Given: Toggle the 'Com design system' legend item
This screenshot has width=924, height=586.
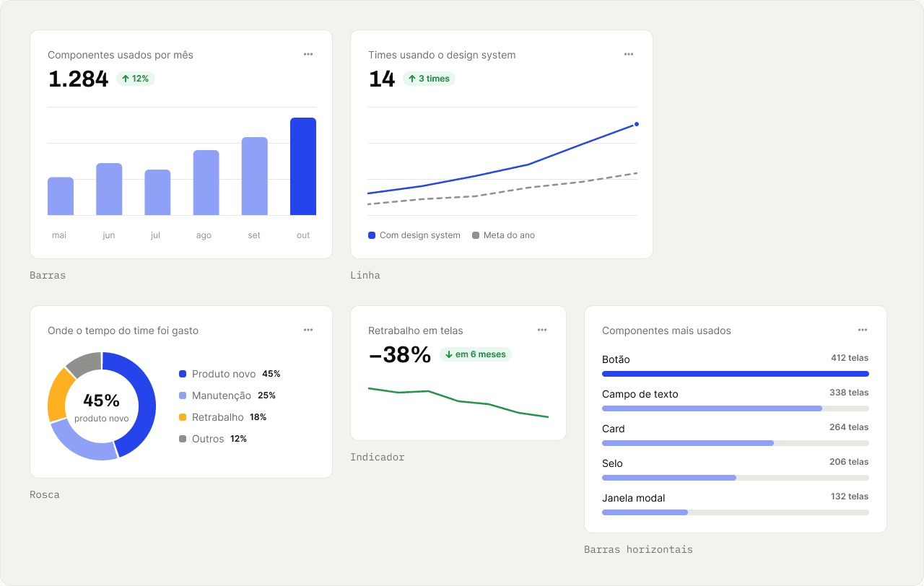Looking at the screenshot, I should [414, 235].
